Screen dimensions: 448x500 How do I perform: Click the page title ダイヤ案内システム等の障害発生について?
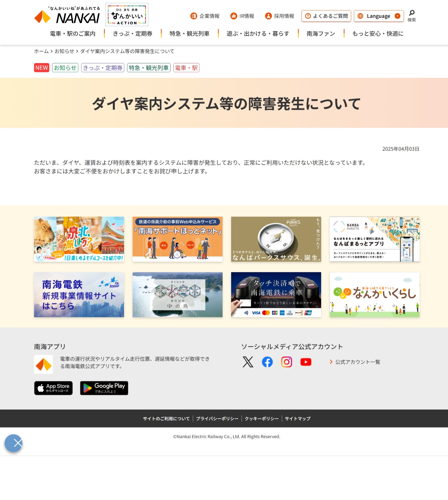(x=226, y=103)
